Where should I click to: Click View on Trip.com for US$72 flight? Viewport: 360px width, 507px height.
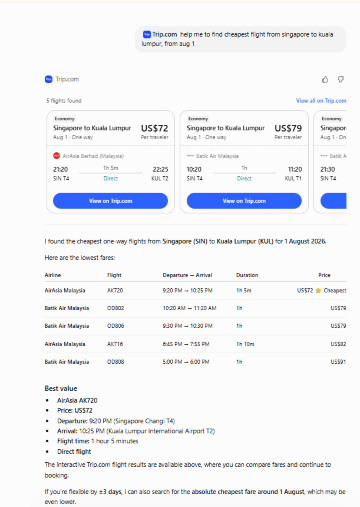(110, 201)
